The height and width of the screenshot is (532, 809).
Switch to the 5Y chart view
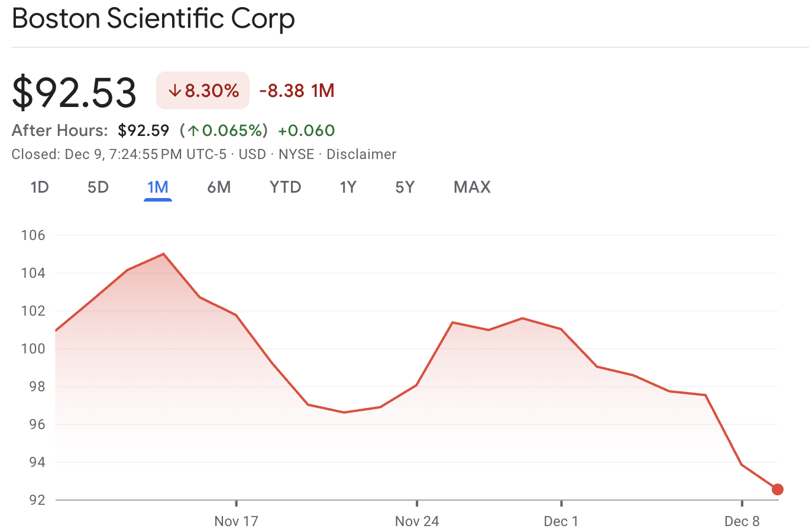405,187
